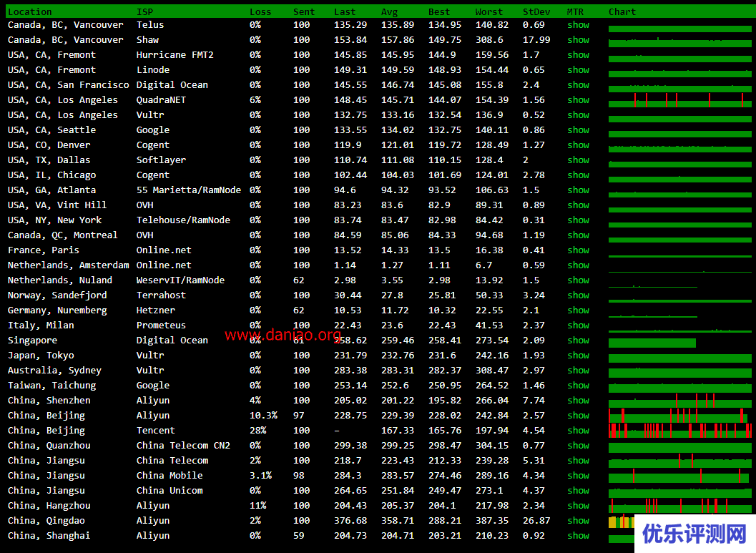The image size is (756, 553).
Task: Show MTR for San Francisco Digital Ocean
Action: [x=578, y=85]
